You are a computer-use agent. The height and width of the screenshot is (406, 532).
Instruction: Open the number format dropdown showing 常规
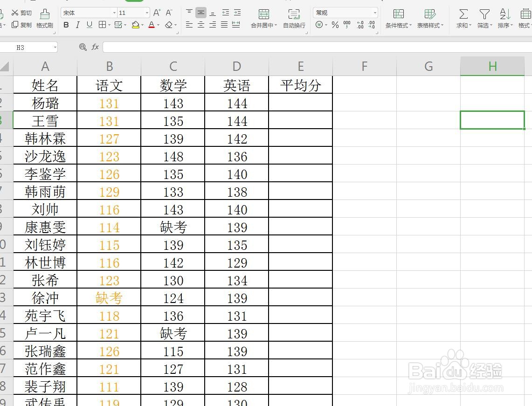(x=376, y=12)
